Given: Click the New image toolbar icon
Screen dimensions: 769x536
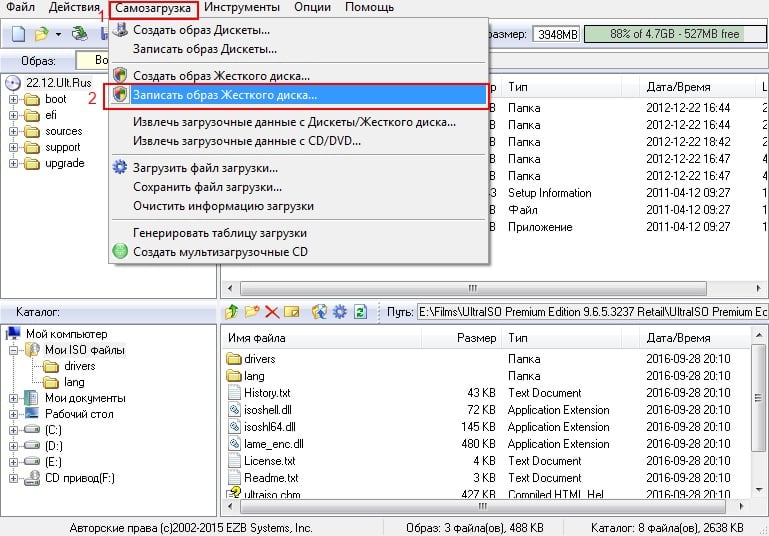Looking at the screenshot, I should click(19, 34).
